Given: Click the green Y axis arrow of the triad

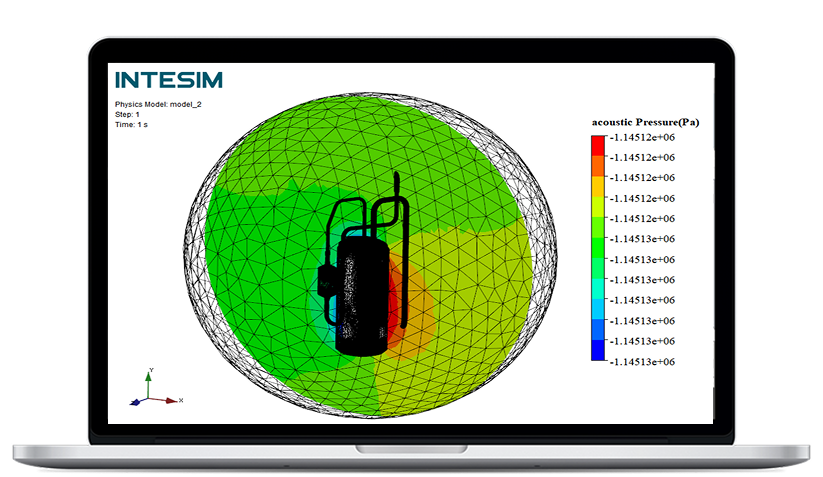Looking at the screenshot, I should pyautogui.click(x=149, y=377).
